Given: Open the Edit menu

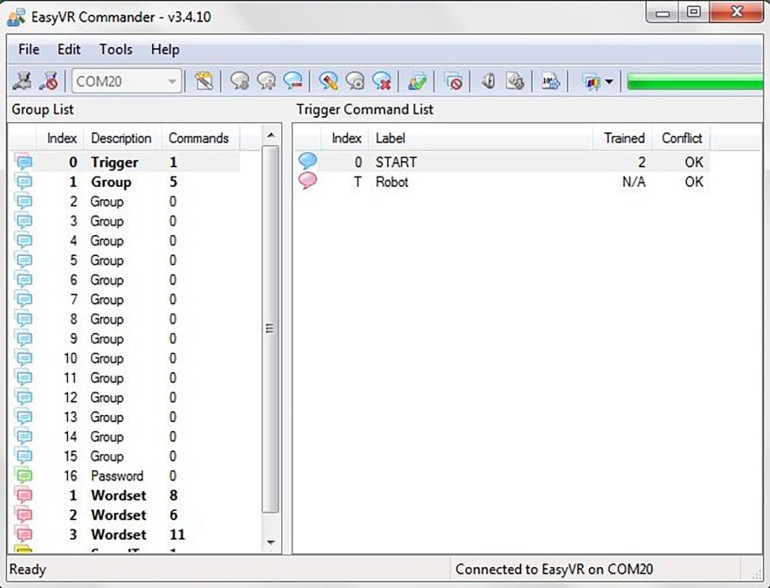Looking at the screenshot, I should tap(69, 50).
